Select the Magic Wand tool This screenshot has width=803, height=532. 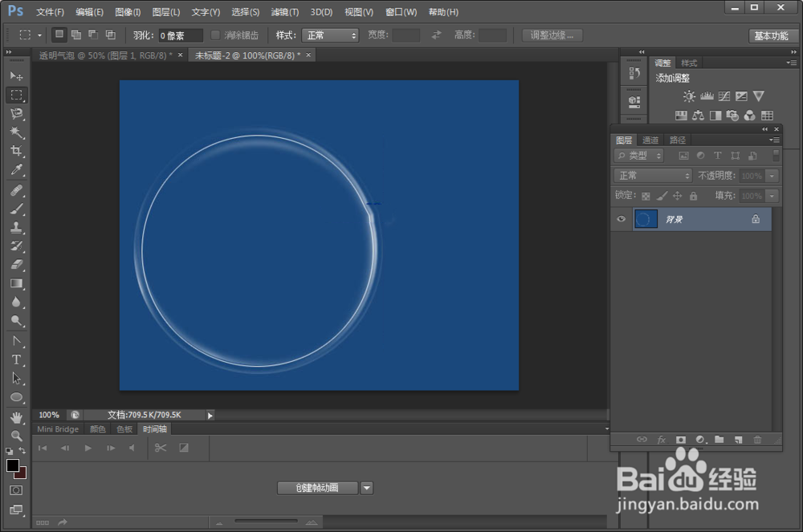click(16, 132)
